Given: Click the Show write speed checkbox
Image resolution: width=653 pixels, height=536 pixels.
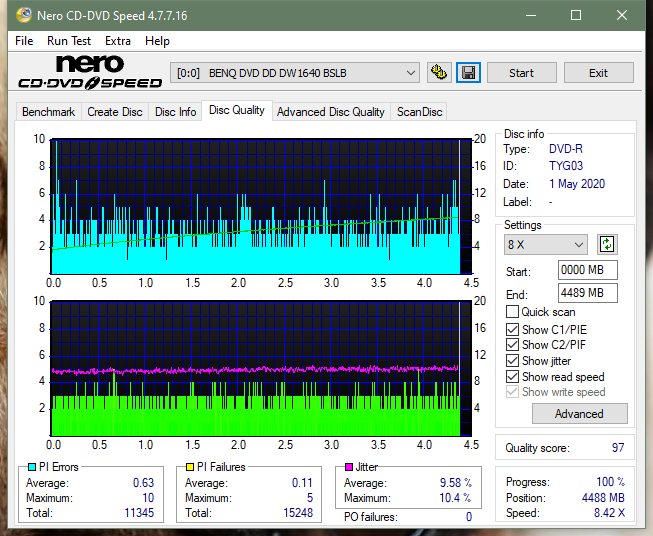Looking at the screenshot, I should click(x=512, y=392).
